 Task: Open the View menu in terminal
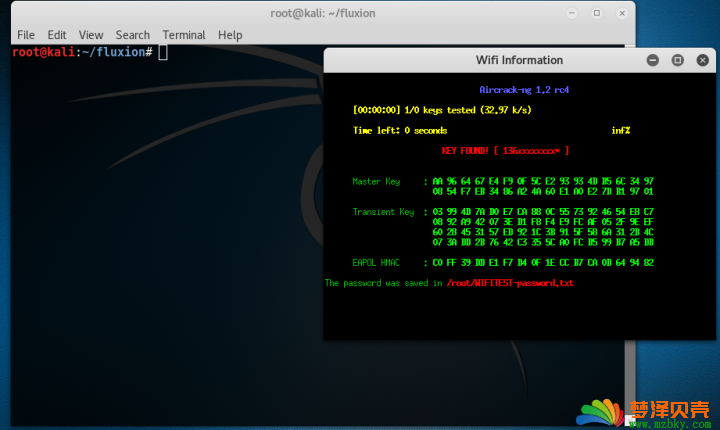(x=91, y=35)
